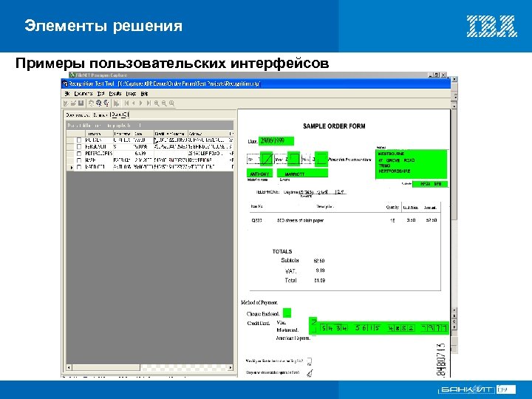Tick the checkbox in the first data row
This screenshot has width=532, height=399.
click(x=79, y=140)
